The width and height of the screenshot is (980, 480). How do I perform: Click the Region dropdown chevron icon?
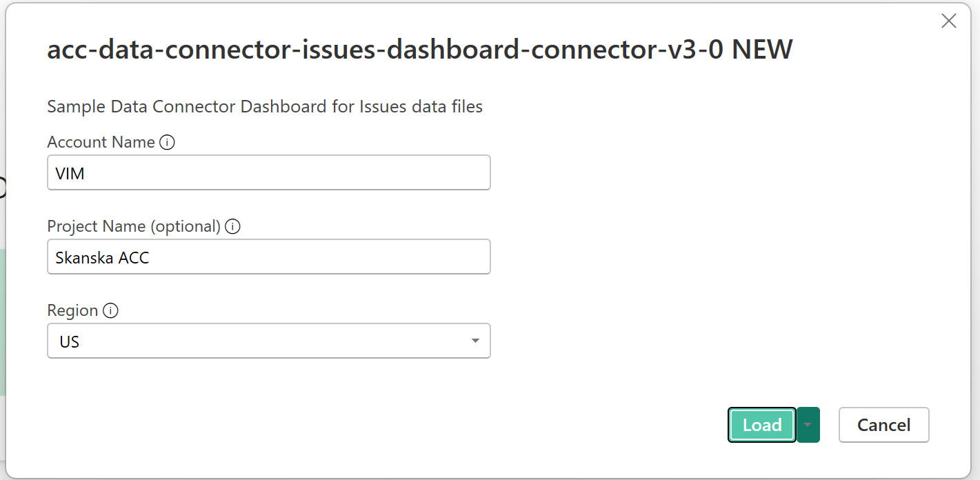tap(475, 340)
